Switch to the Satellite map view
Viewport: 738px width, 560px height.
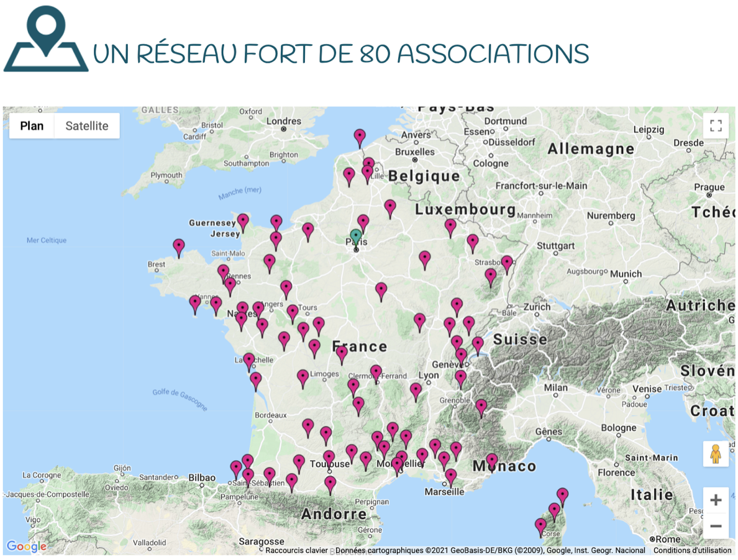click(x=86, y=126)
